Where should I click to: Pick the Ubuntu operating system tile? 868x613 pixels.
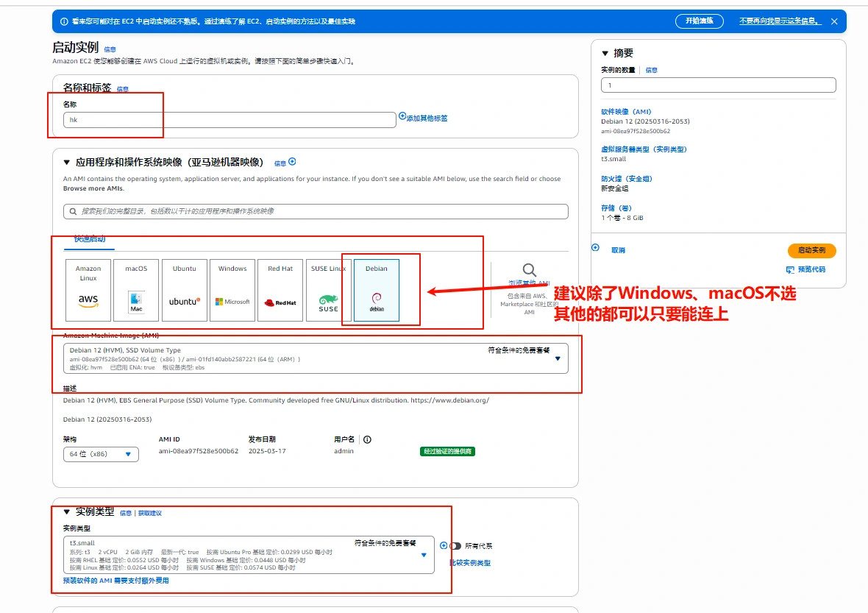185,290
